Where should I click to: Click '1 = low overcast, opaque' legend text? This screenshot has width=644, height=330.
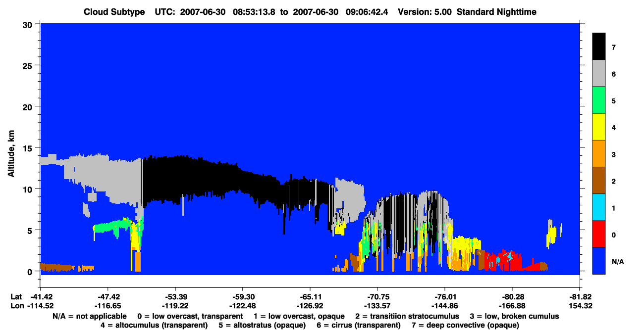300,316
